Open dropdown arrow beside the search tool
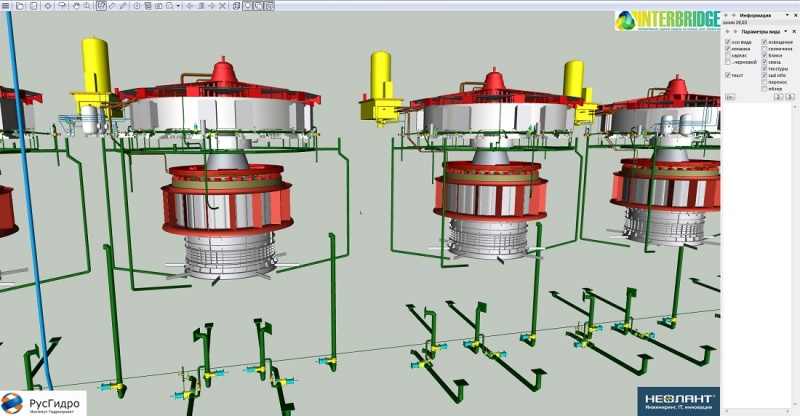Image resolution: width=800 pixels, height=416 pixels. click(x=178, y=6)
